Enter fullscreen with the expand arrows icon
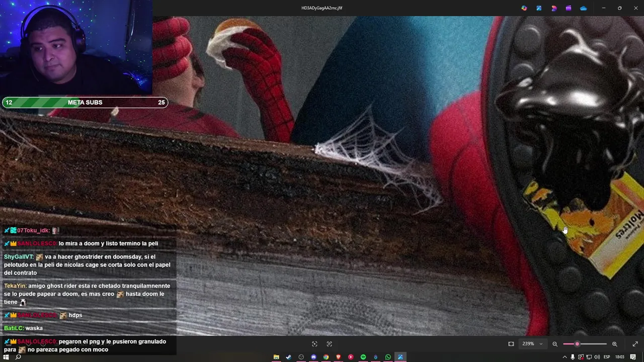The image size is (644, 362). pyautogui.click(x=635, y=344)
